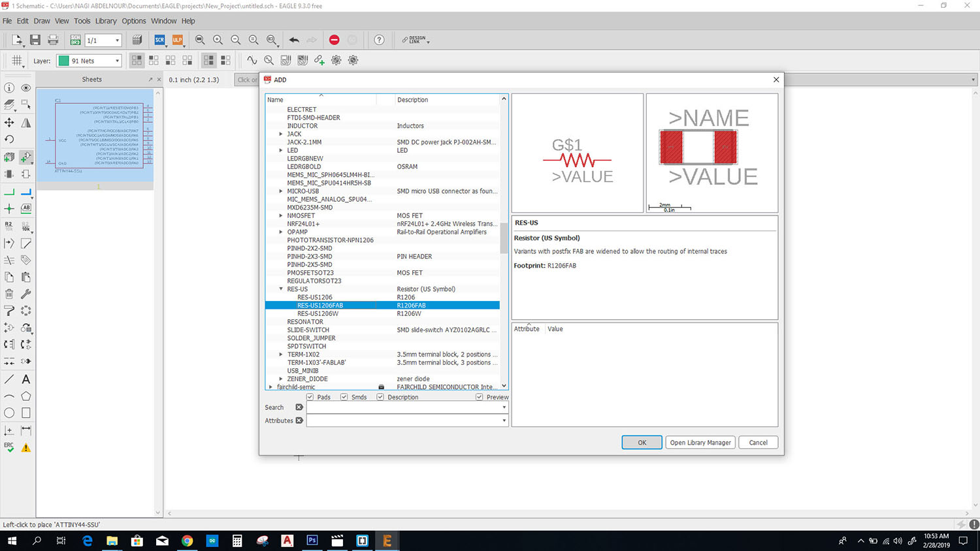The height and width of the screenshot is (551, 980).
Task: Open the Tools menu
Action: [x=82, y=21]
